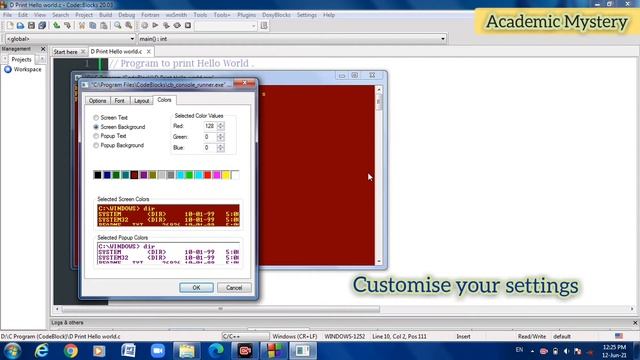The image size is (640, 360).
Task: Open the Debug menu
Action: click(127, 15)
